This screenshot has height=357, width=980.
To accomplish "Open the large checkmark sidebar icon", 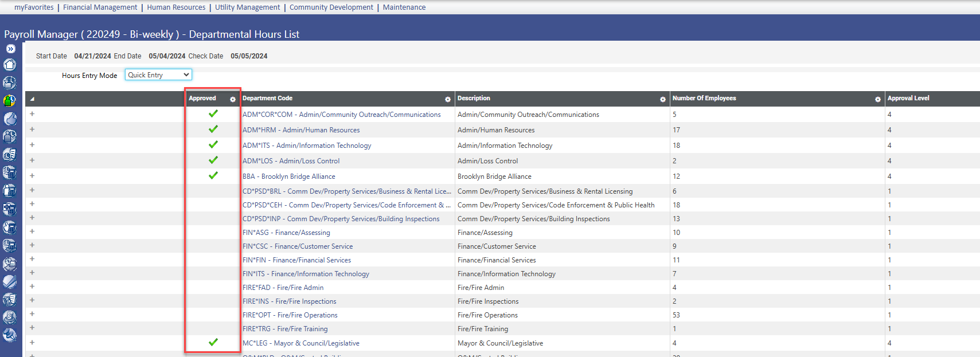I will [x=10, y=281].
